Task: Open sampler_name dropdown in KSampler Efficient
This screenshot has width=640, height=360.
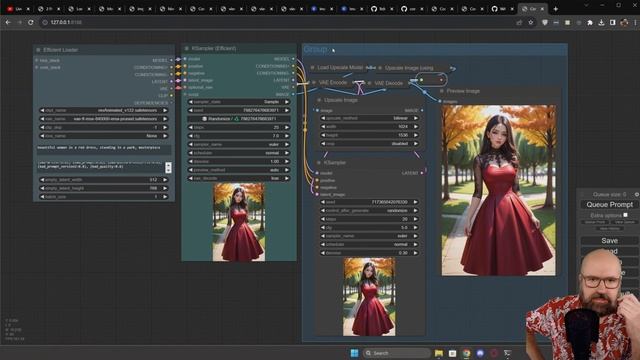Action: click(239, 144)
